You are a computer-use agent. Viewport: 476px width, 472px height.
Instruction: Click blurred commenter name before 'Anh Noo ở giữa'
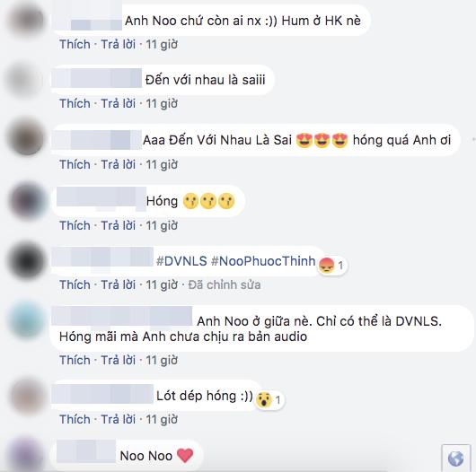pyautogui.click(x=122, y=316)
